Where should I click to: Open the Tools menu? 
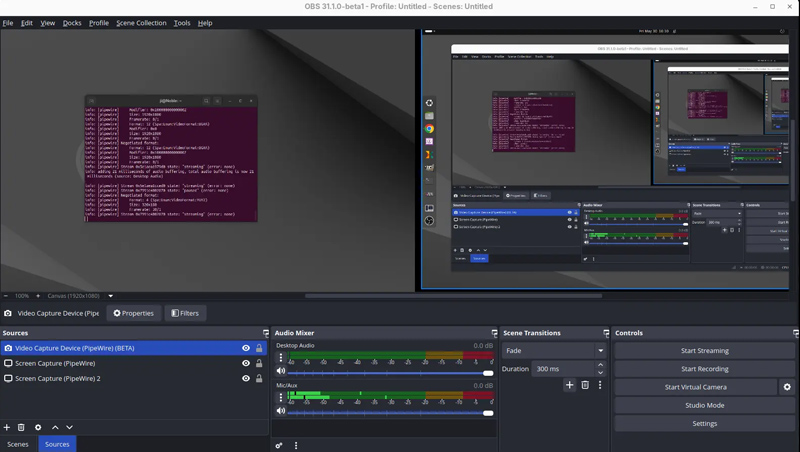[182, 23]
